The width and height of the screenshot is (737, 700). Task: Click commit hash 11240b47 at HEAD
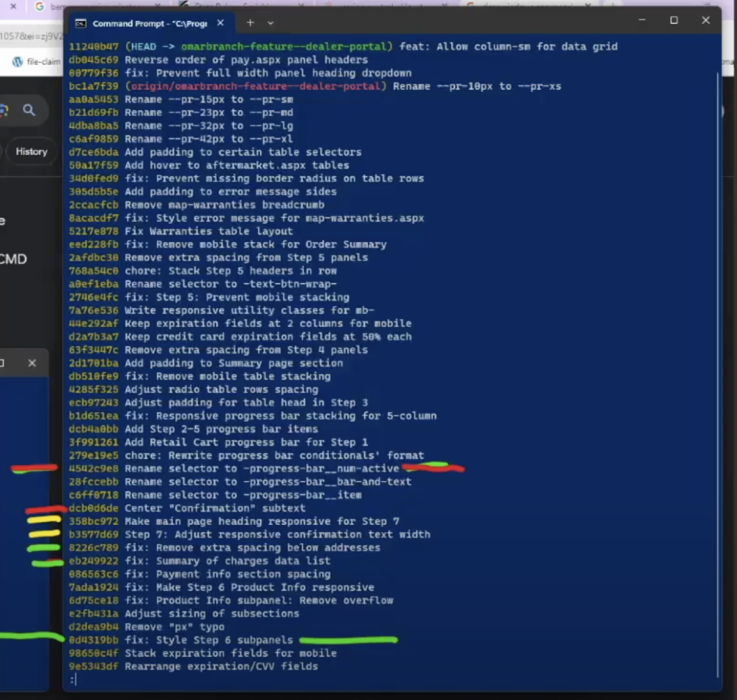[94, 47]
